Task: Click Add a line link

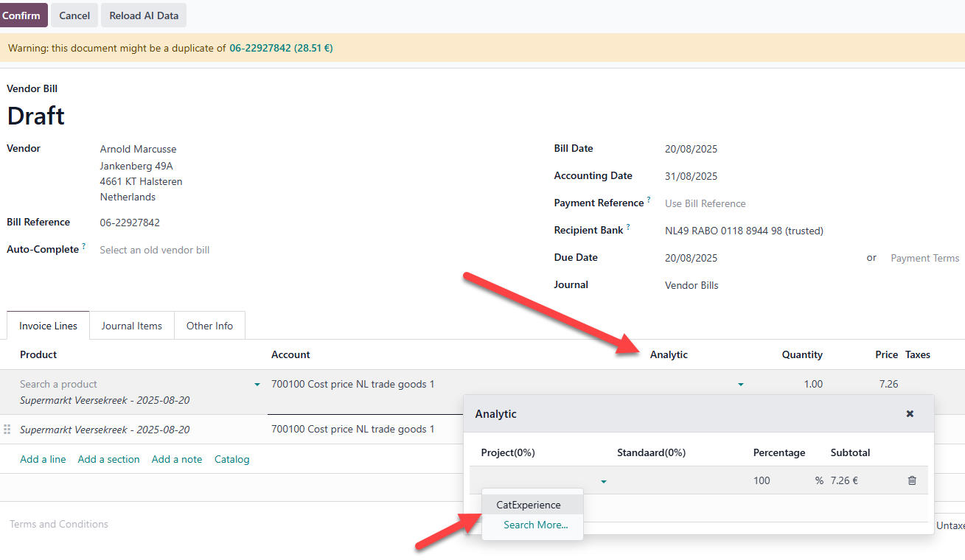Action: click(x=43, y=459)
